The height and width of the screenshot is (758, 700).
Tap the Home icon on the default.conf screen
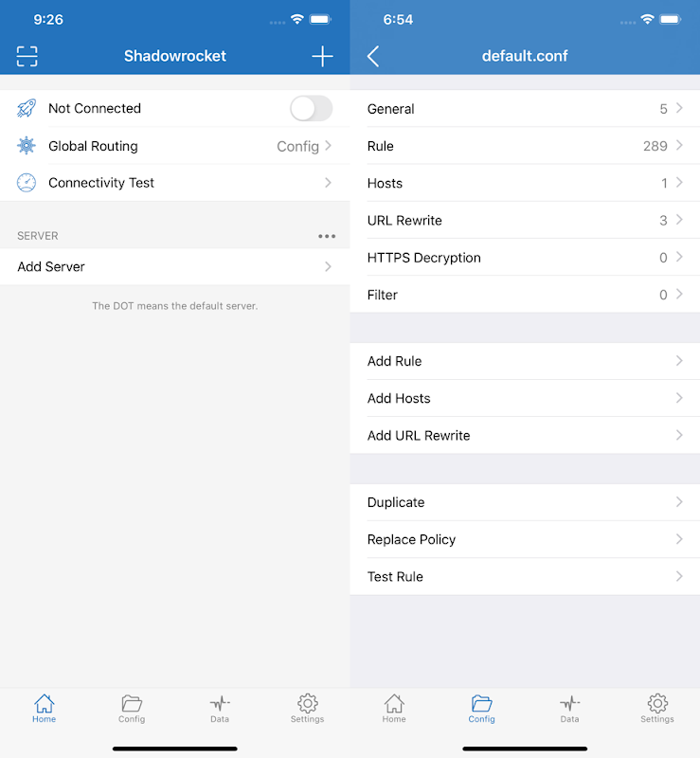tap(394, 703)
